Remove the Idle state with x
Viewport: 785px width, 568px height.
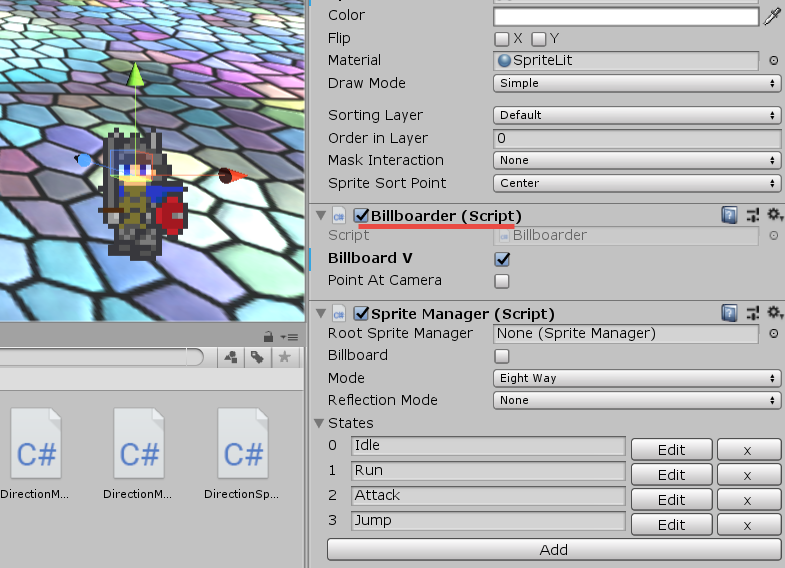[x=748, y=449]
